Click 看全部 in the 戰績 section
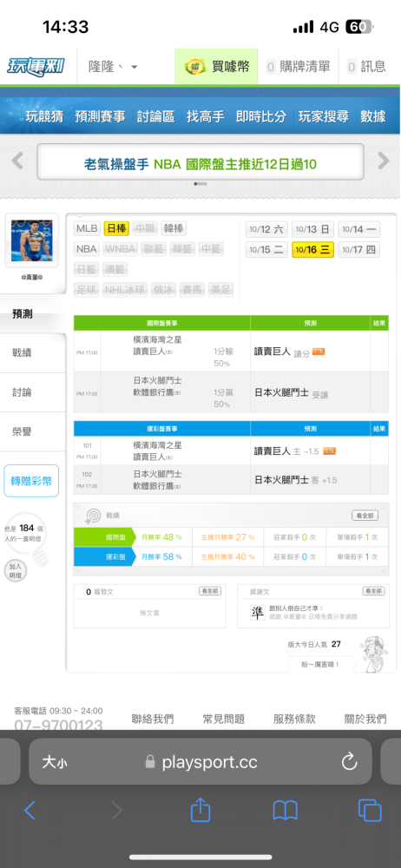This screenshot has height=868, width=401. point(365,516)
